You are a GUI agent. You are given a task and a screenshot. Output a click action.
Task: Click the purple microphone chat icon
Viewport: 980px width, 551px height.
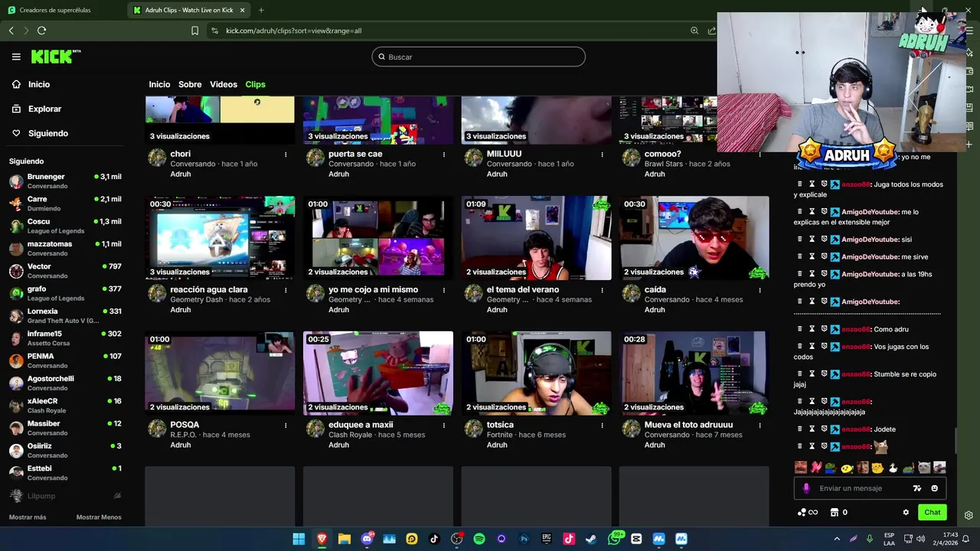click(805, 488)
